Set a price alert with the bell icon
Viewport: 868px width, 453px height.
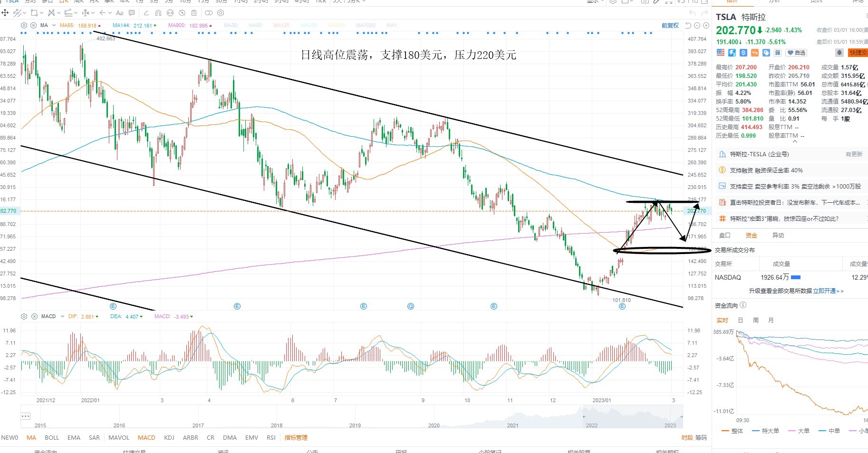[839, 53]
